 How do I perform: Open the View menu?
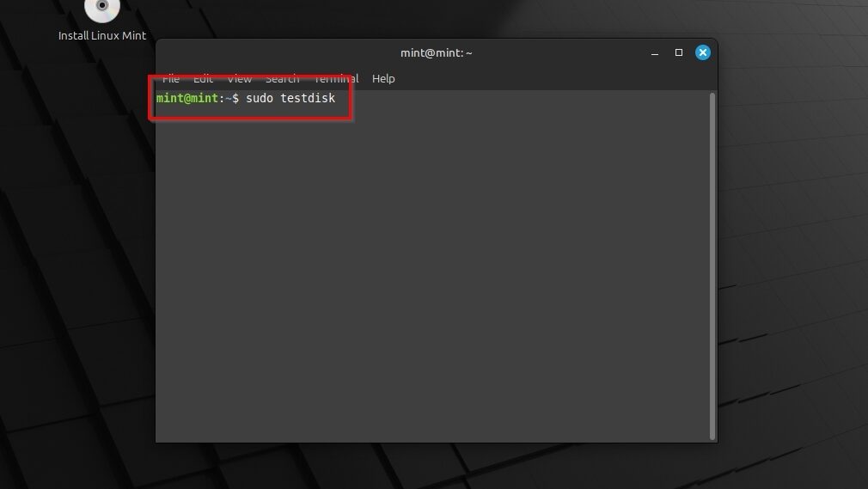click(239, 78)
